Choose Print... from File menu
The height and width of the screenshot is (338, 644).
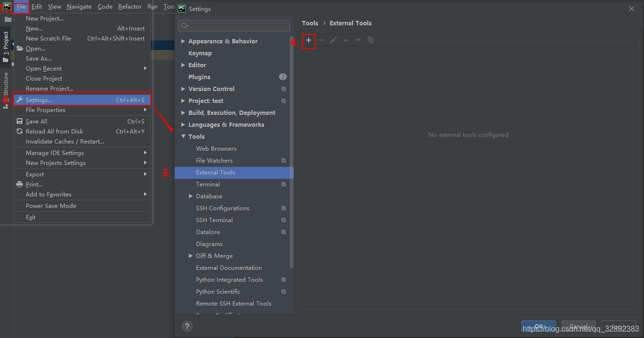point(82,184)
